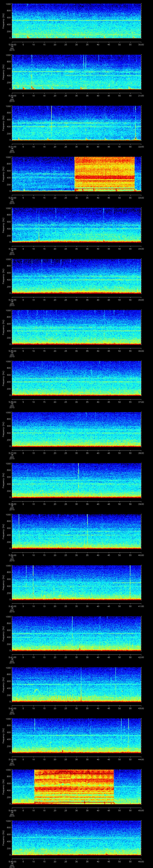
Task: Click the bright 500 Hz tonal line in the 5:29:00 panel
Action: click(x=76, y=20)
